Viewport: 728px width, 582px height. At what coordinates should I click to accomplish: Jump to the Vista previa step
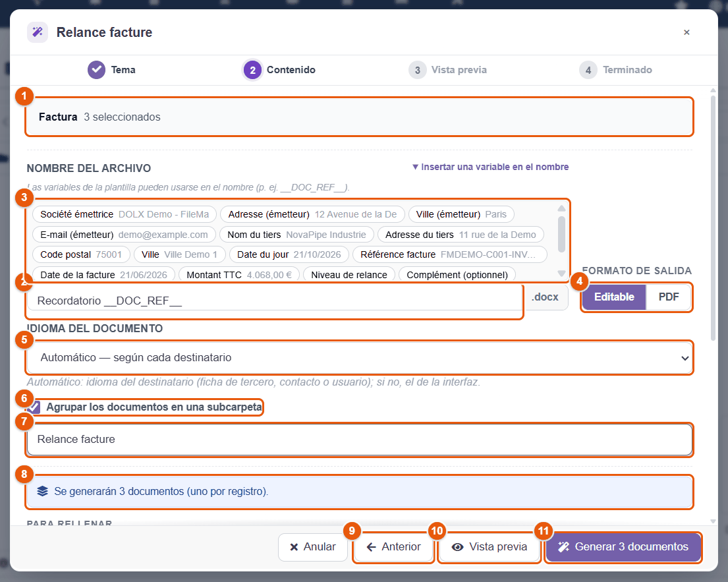[447, 70]
